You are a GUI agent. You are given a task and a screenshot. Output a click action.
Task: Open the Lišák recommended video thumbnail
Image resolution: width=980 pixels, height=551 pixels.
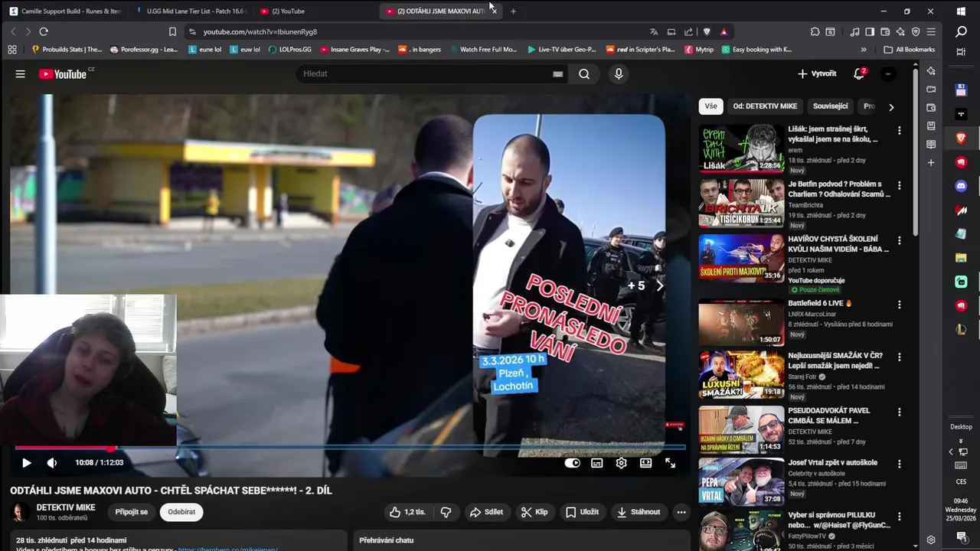pos(741,148)
